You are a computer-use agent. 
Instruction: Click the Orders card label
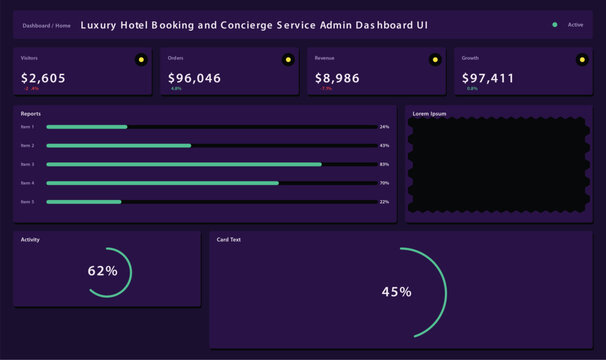(175, 58)
